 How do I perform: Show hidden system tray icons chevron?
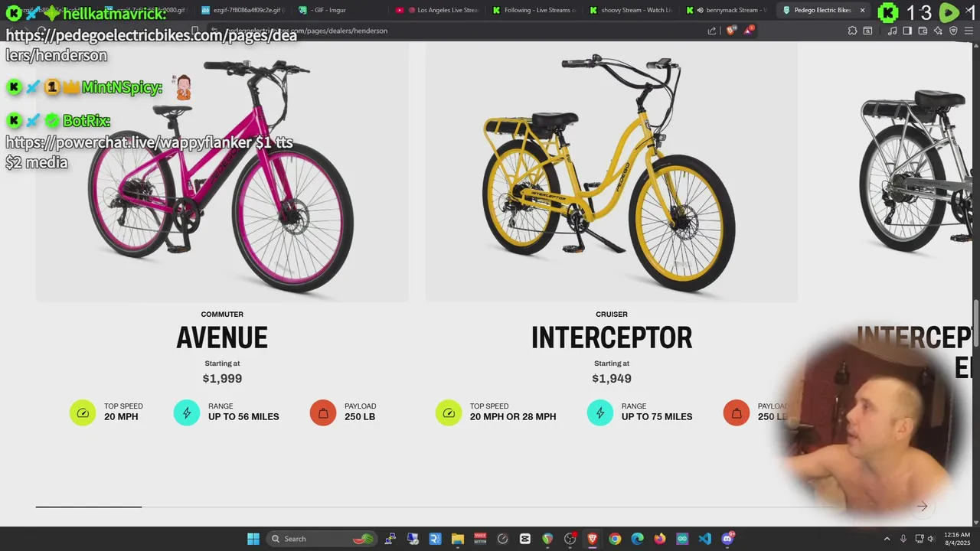(887, 539)
